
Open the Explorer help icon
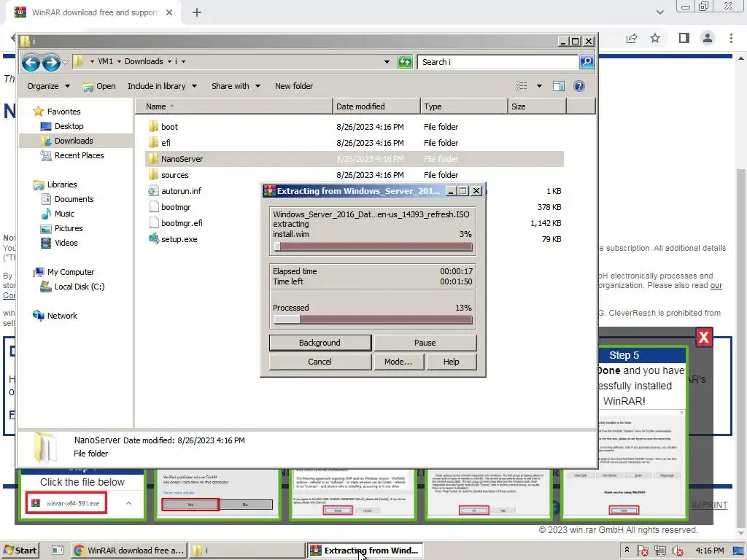coord(578,86)
